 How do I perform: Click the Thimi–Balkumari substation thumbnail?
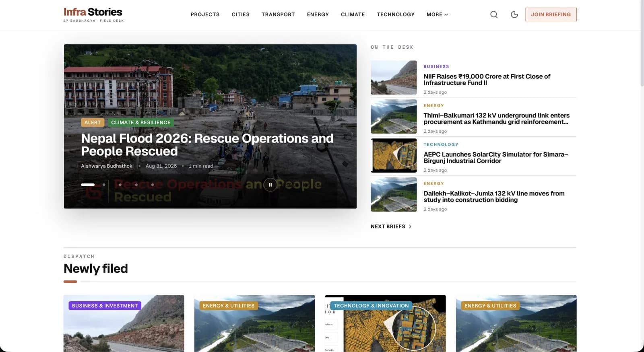(x=394, y=117)
